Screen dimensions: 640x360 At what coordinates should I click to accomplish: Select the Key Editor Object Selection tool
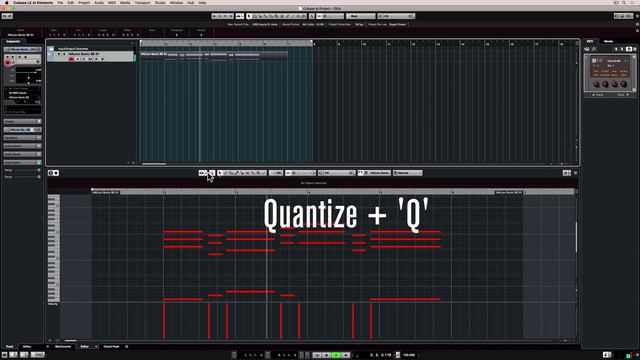point(220,173)
